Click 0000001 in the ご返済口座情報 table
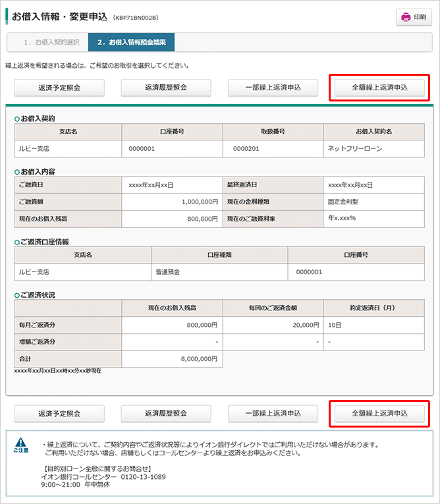This screenshot has height=504, width=440. pyautogui.click(x=309, y=272)
